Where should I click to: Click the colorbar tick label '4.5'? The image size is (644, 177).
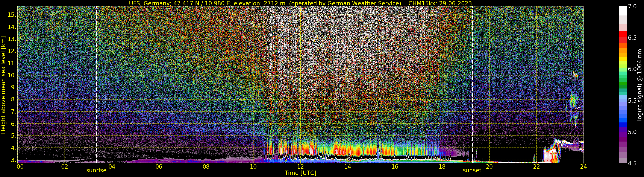click(x=632, y=163)
